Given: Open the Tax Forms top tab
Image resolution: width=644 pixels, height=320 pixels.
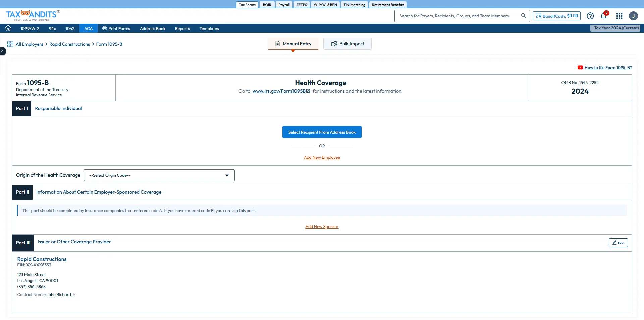Looking at the screenshot, I should [247, 5].
